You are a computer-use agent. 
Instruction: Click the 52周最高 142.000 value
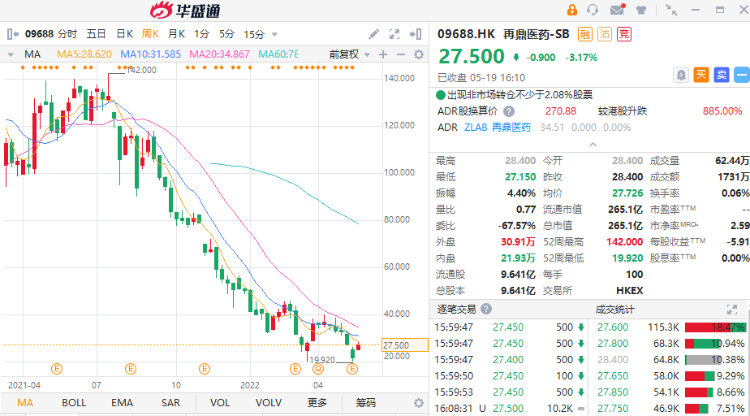625,242
